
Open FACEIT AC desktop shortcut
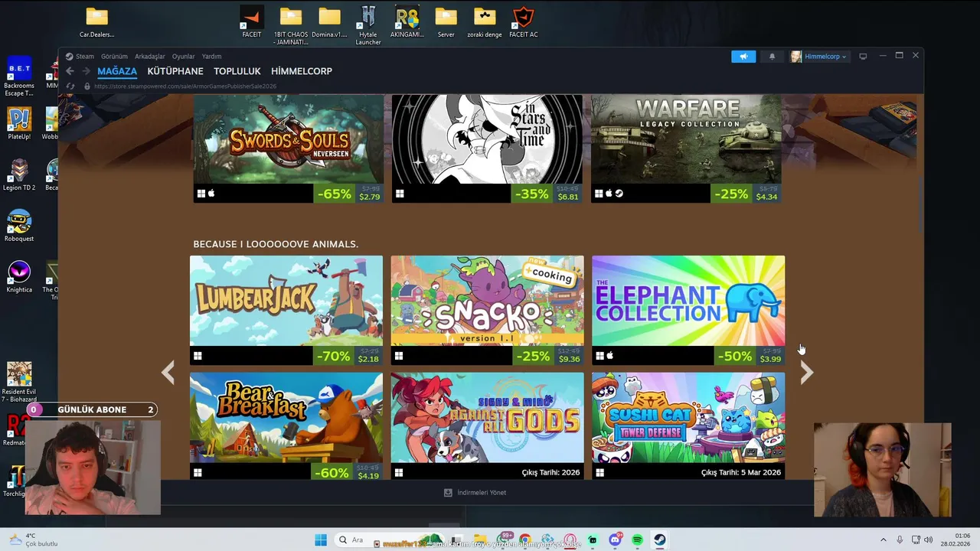point(523,21)
